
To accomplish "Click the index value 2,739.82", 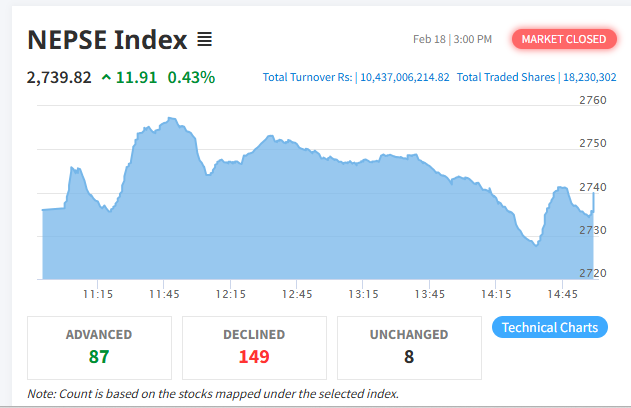I will pyautogui.click(x=60, y=77).
